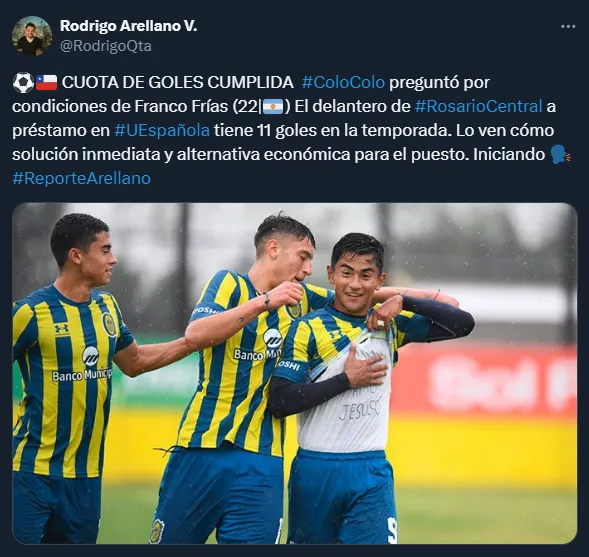
Task: Click the @RodrigoQta handle
Action: click(x=106, y=46)
